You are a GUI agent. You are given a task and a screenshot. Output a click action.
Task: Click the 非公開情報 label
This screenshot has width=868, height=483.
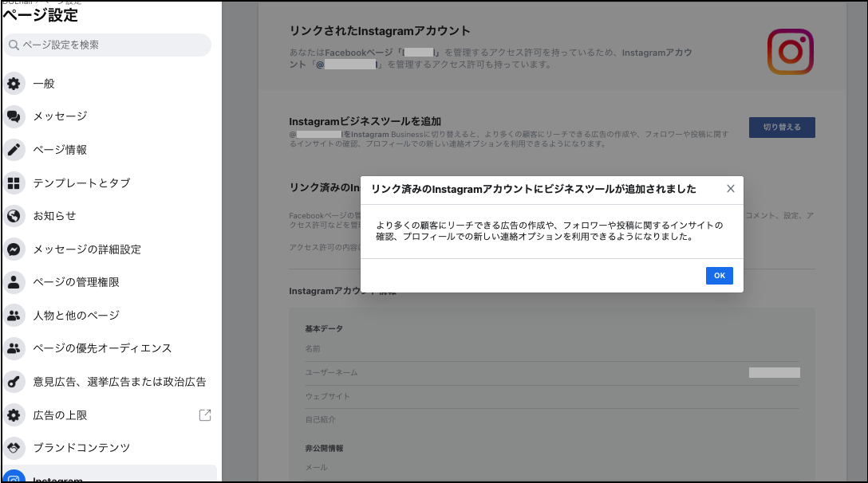324,448
